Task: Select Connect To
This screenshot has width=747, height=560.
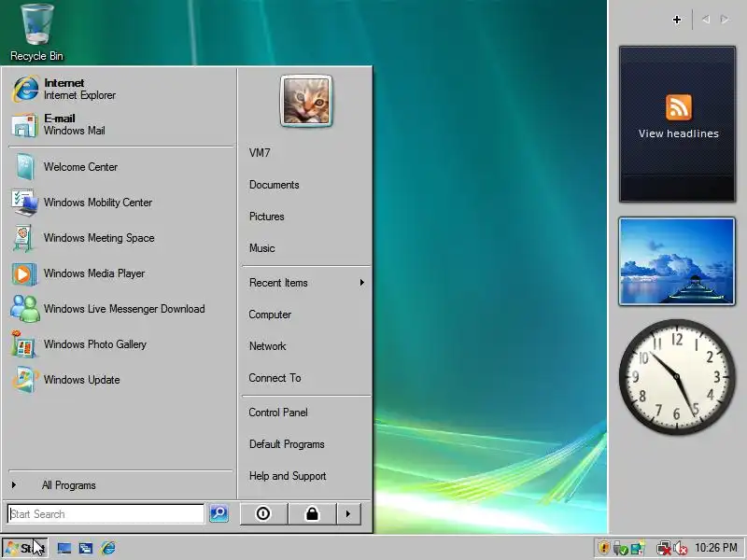Action: coord(306,378)
